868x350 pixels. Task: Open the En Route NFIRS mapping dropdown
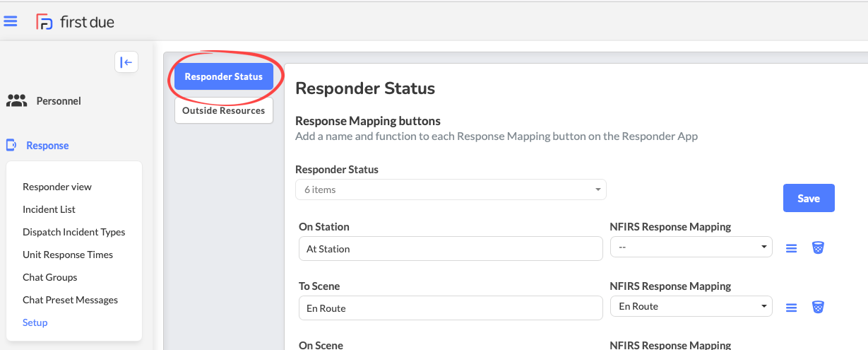pyautogui.click(x=691, y=306)
